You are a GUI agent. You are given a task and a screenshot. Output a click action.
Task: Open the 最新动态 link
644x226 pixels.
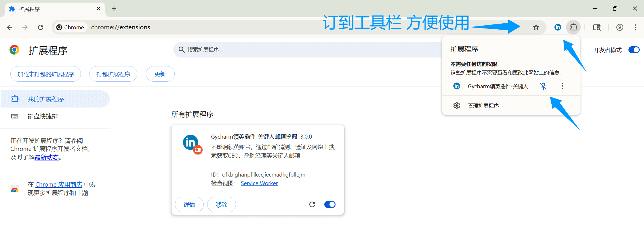47,157
